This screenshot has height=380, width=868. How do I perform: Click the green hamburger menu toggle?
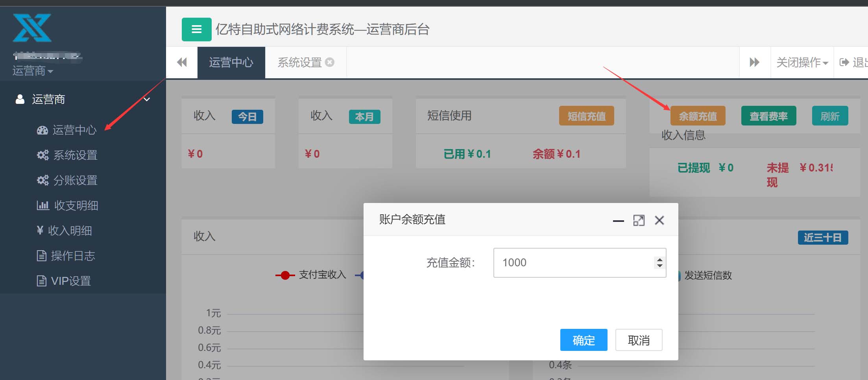tap(196, 30)
